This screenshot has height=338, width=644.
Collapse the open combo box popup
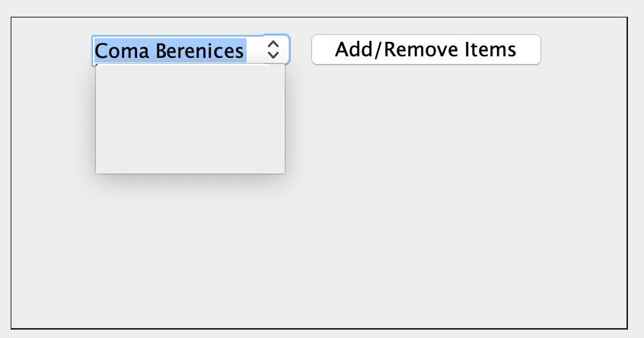click(x=275, y=50)
